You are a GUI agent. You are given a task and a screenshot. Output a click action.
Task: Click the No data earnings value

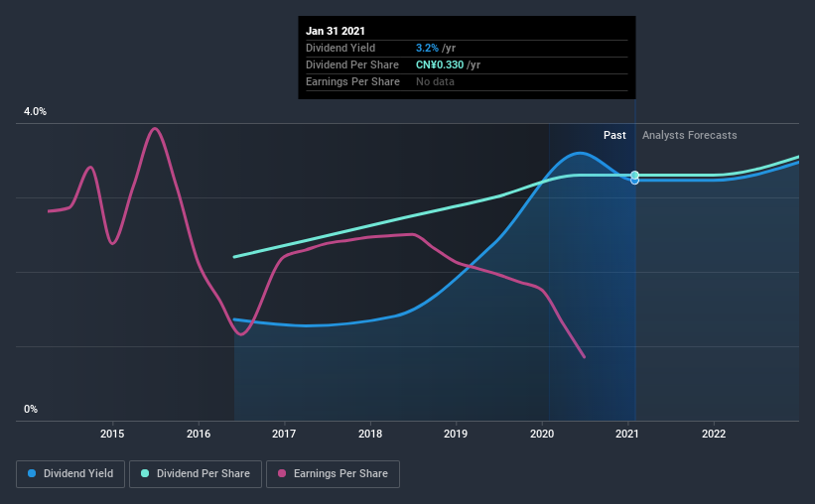coord(435,81)
